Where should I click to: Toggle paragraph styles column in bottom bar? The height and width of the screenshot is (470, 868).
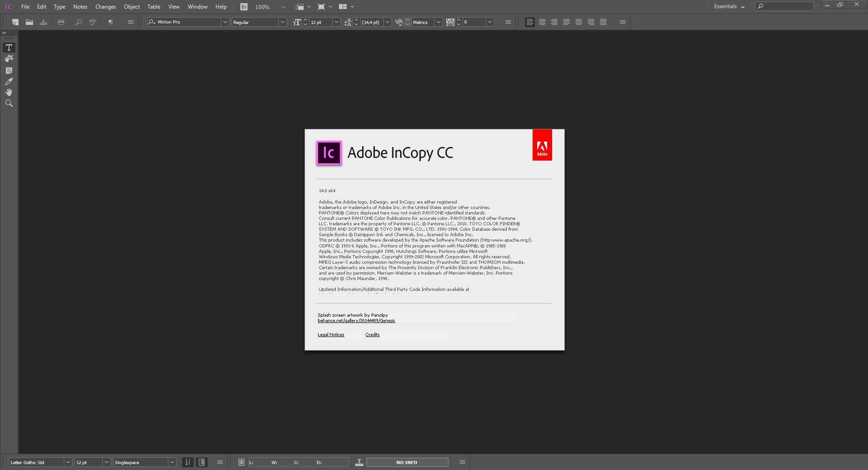click(x=202, y=462)
